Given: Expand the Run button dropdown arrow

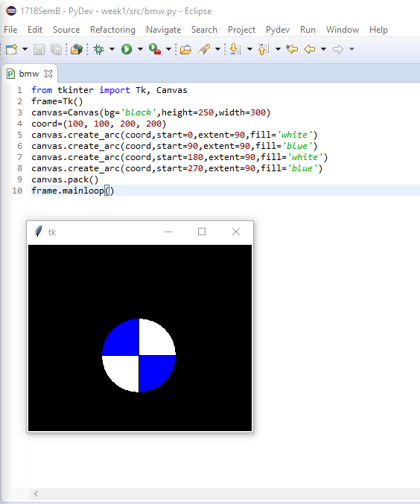Looking at the screenshot, I should (x=140, y=49).
